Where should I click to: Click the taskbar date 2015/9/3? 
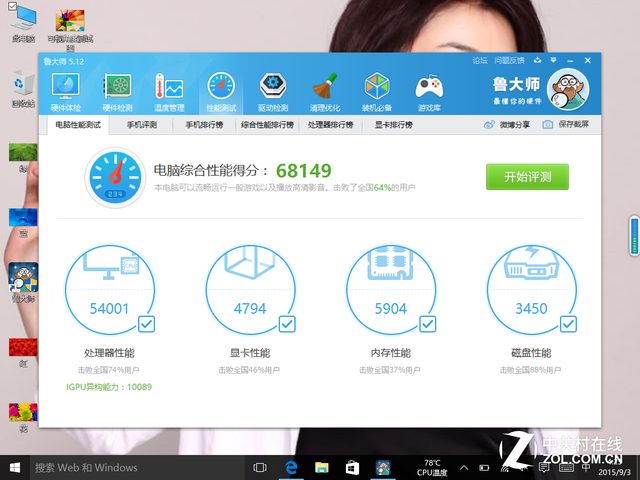(616, 472)
